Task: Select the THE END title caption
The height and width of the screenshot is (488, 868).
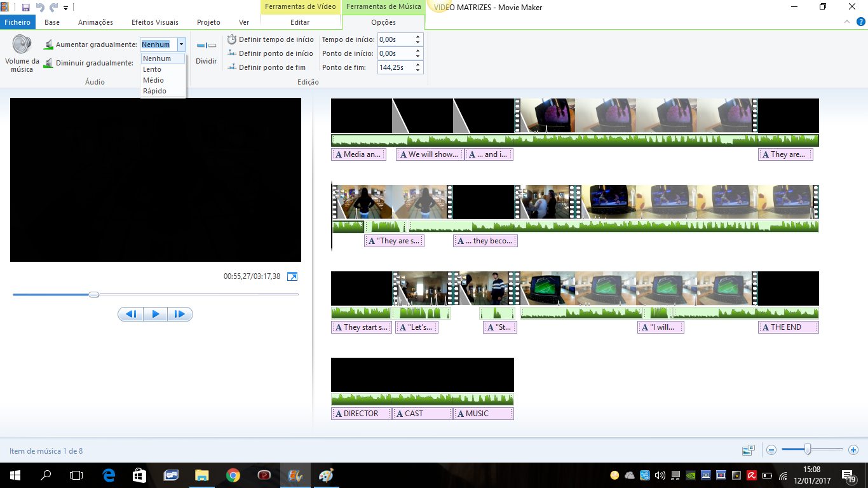Action: [788, 327]
